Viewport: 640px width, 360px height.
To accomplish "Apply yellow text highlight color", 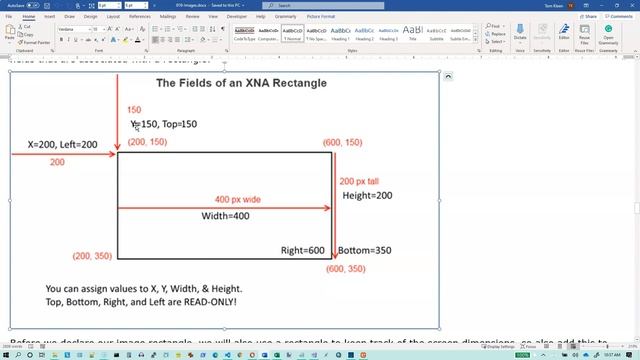I will (x=125, y=40).
